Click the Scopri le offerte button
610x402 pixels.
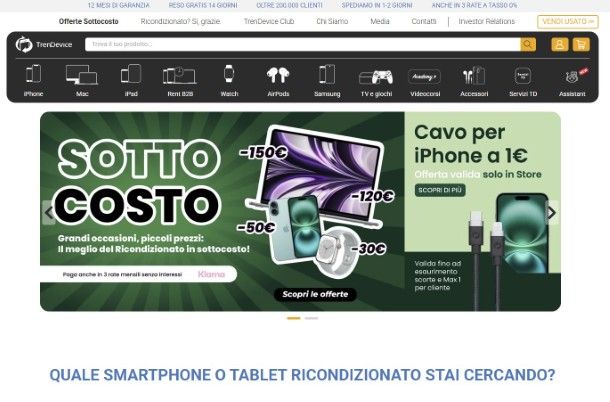(x=315, y=294)
